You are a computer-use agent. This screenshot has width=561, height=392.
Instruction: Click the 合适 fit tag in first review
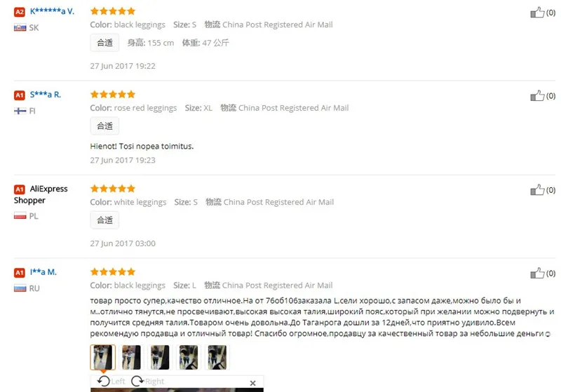[104, 43]
